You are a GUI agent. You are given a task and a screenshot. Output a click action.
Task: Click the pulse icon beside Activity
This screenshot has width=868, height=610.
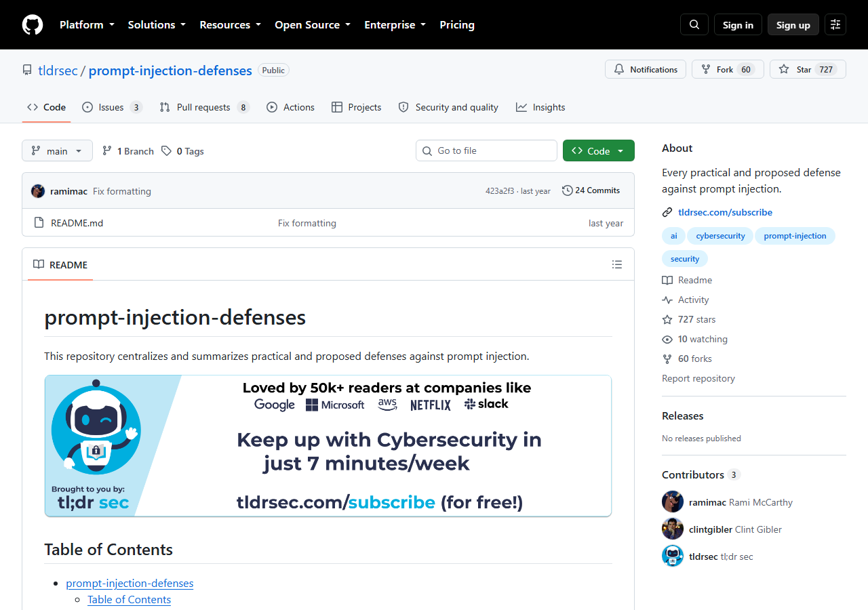[667, 300]
